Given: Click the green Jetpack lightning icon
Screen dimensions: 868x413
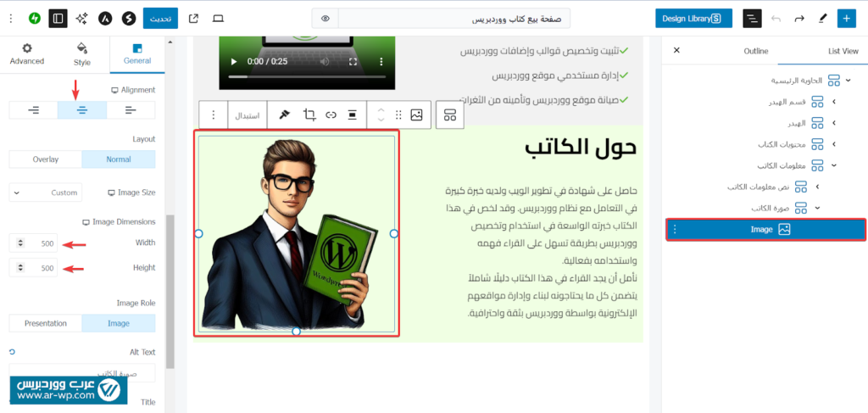Looking at the screenshot, I should [x=35, y=19].
